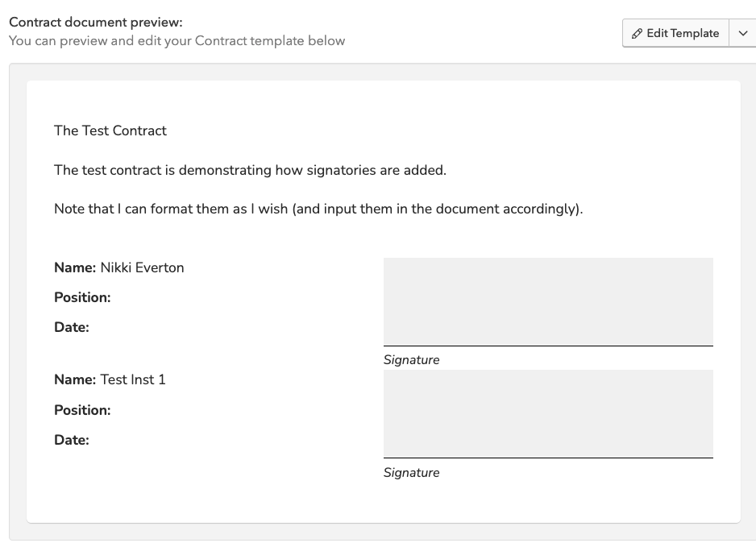The image size is (756, 547).
Task: Click Nikki Everton's signature box
Action: (x=548, y=301)
